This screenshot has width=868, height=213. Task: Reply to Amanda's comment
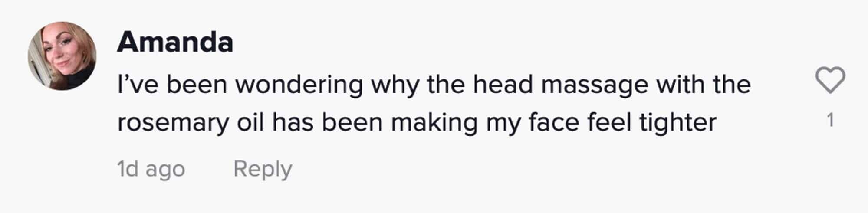263,169
